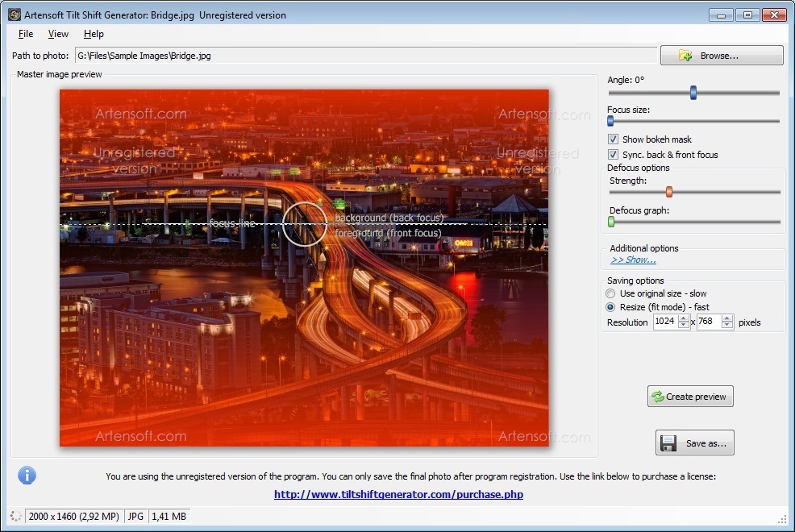
Task: Open the File menu
Action: [x=25, y=34]
